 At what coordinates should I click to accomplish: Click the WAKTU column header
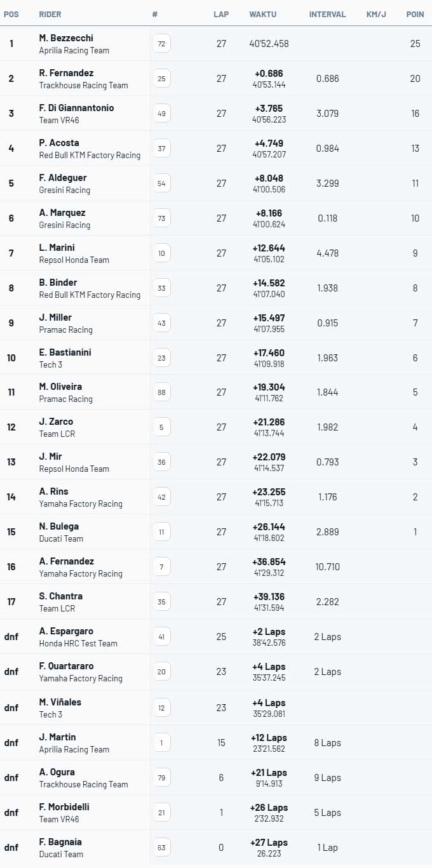(x=262, y=14)
